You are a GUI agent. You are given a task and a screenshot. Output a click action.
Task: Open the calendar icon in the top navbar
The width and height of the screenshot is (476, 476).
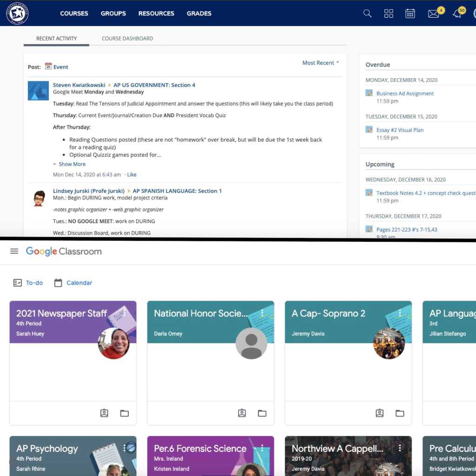[410, 13]
